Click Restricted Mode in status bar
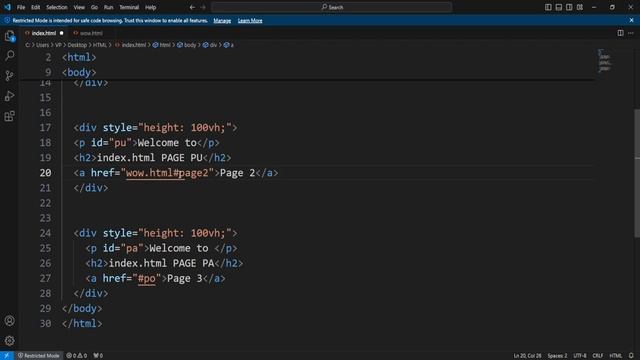640x360 pixels. tap(38, 356)
